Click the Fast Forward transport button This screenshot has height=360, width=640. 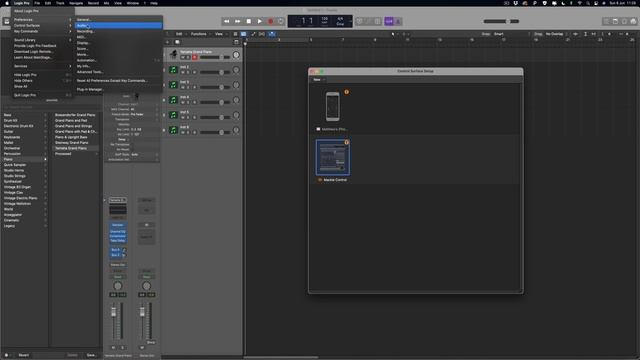tap(238, 21)
